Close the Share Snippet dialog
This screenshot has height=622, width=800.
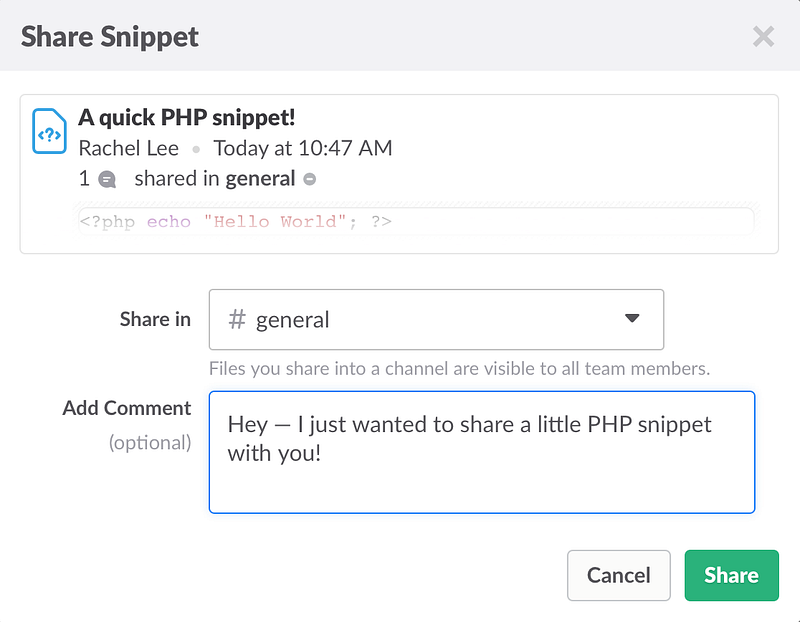(763, 38)
